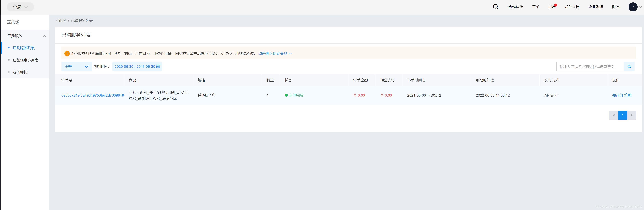Open 我的模板 in the sidebar

[x=20, y=72]
